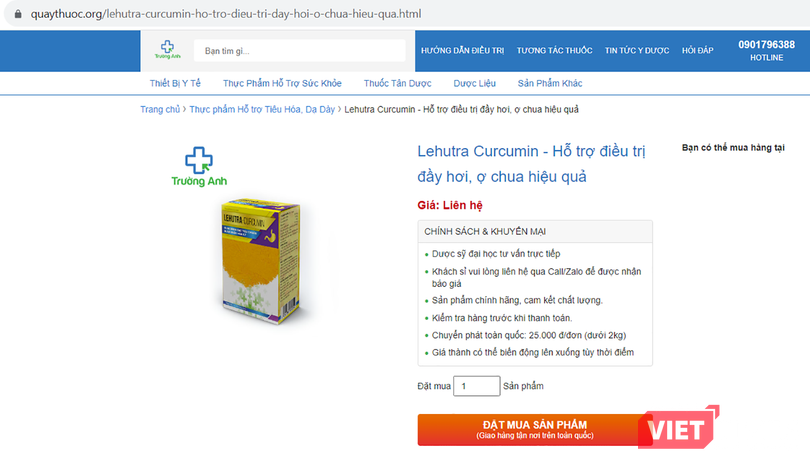Call hotline 0901796388
The image size is (810, 461).
point(766,45)
